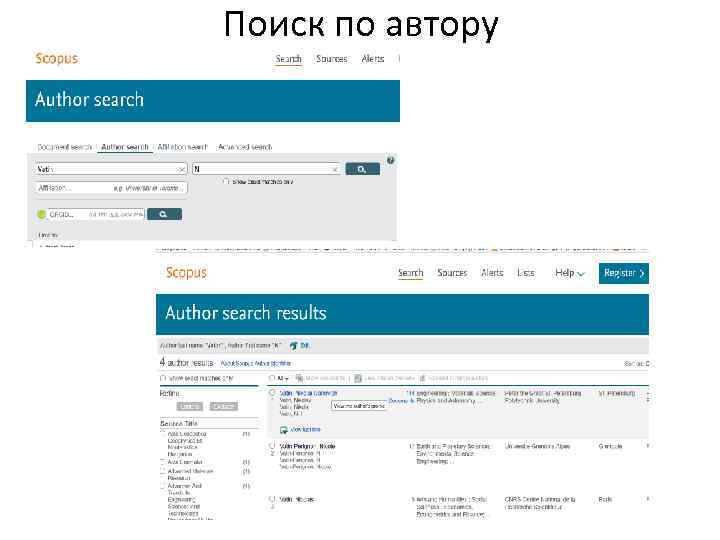Toggle show exact matches only in search form
The image size is (720, 540).
tap(226, 181)
